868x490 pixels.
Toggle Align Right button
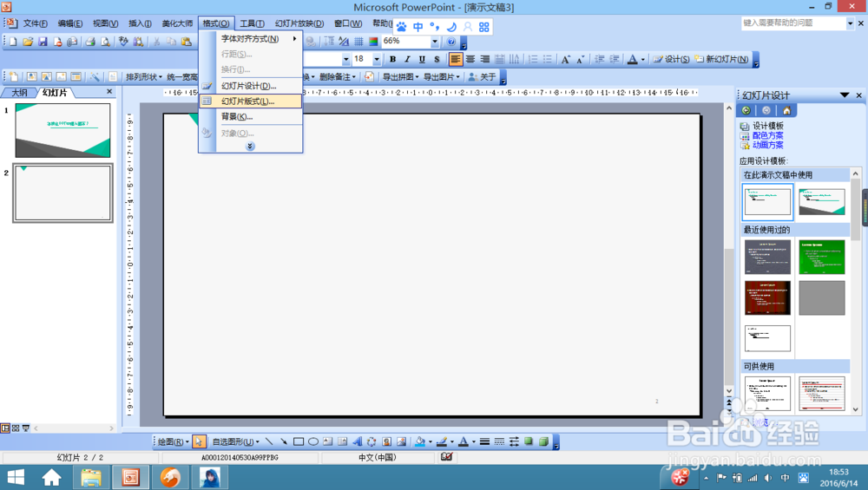tap(485, 59)
